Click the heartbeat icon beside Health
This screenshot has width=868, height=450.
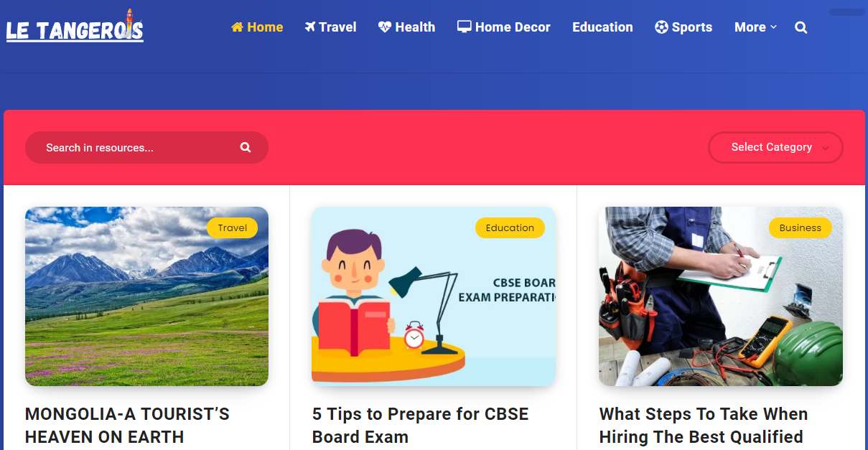(385, 27)
